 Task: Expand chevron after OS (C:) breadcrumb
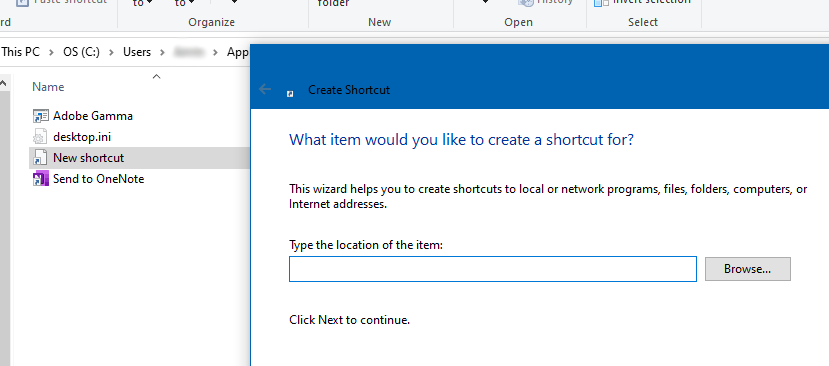tap(111, 52)
